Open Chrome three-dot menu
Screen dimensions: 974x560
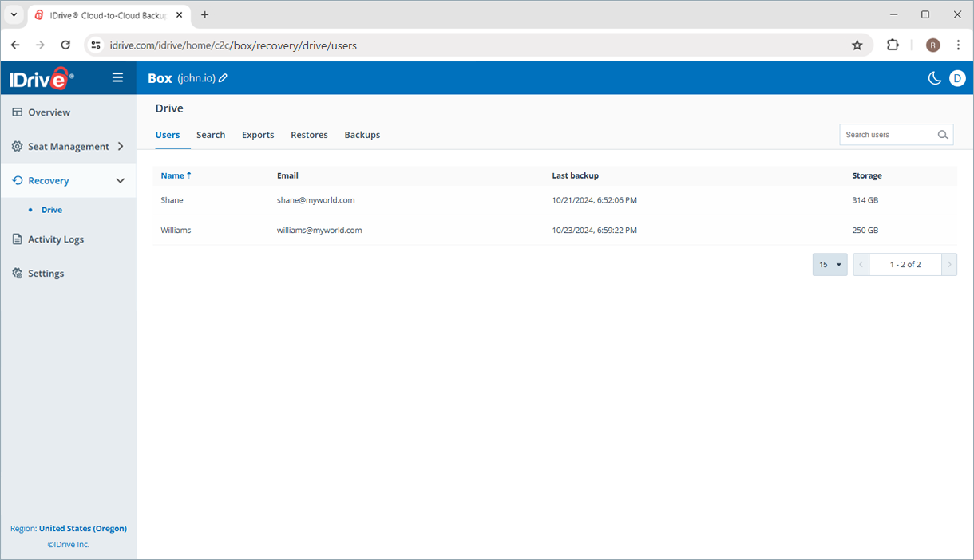[x=958, y=45]
